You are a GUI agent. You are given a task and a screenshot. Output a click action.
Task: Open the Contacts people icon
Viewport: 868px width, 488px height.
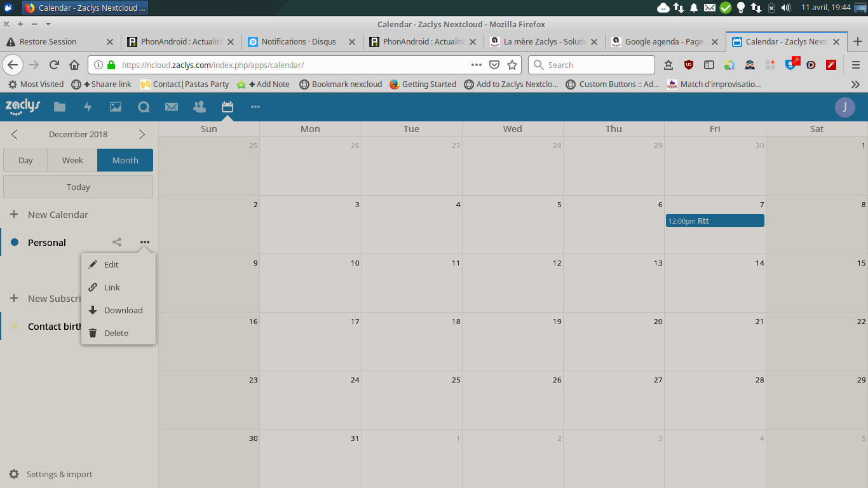coord(200,107)
